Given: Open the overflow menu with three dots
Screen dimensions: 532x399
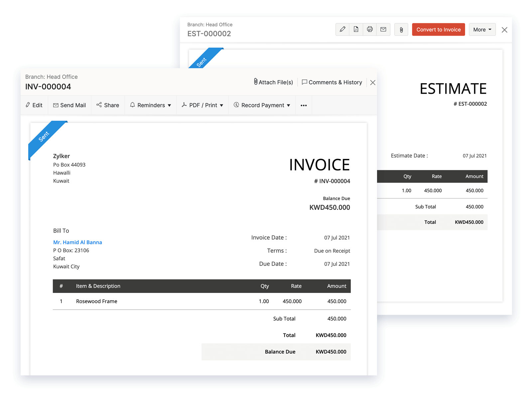Looking at the screenshot, I should click(x=303, y=105).
